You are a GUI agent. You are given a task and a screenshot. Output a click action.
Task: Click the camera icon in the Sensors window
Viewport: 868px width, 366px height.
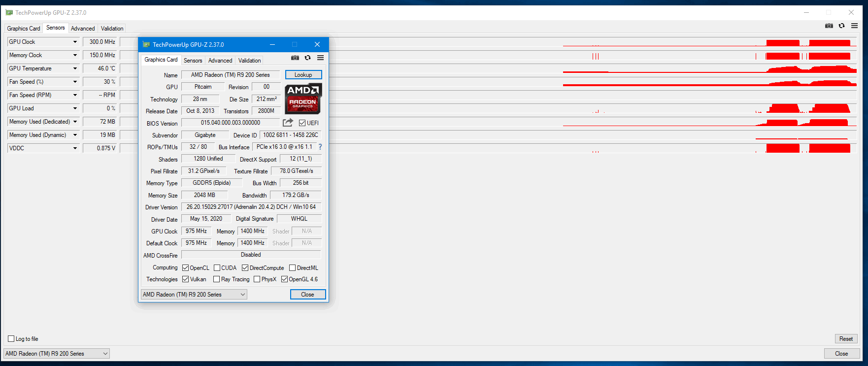[x=829, y=26]
